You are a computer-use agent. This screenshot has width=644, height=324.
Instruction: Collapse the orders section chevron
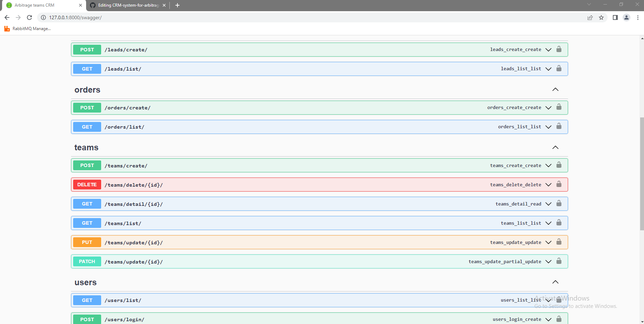point(555,89)
